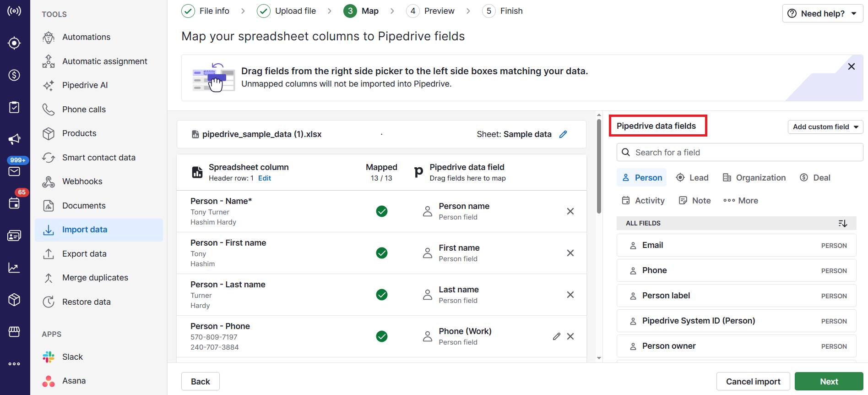Select the Person owner field
Image resolution: width=868 pixels, height=395 pixels.
click(737, 346)
